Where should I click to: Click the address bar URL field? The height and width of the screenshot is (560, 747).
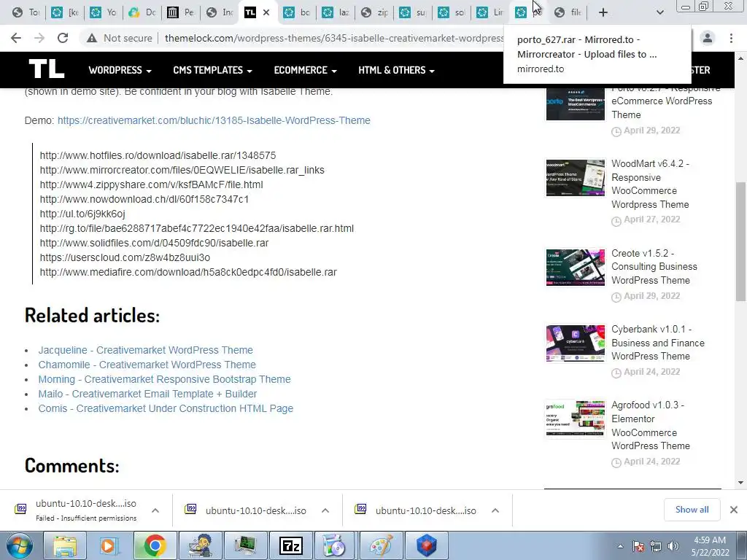(333, 38)
